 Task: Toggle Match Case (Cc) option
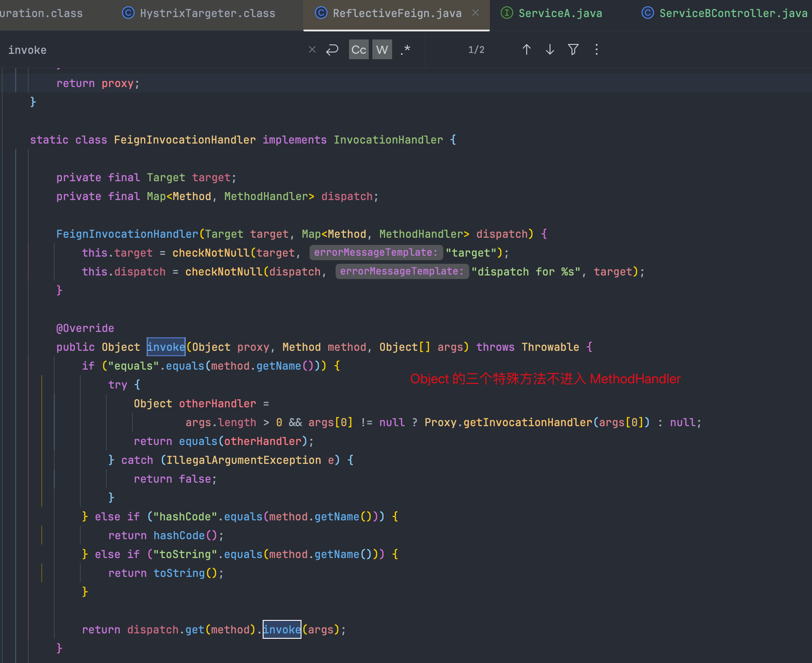click(x=359, y=49)
